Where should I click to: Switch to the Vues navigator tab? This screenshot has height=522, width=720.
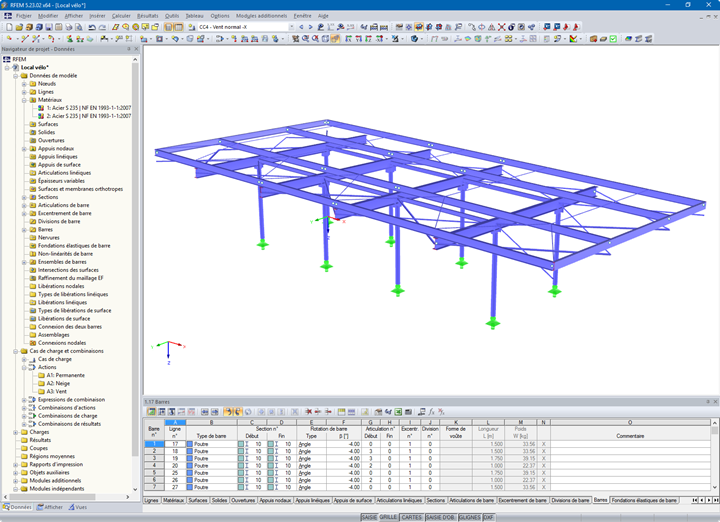pos(78,507)
